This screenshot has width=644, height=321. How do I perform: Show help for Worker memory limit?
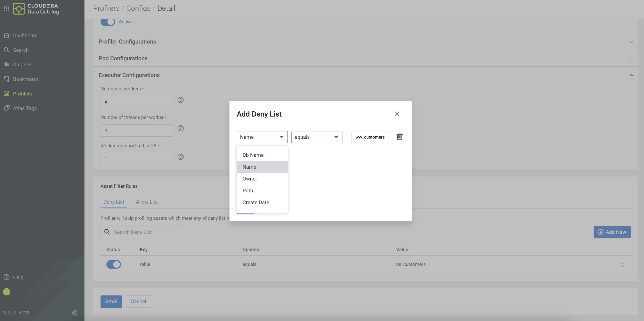pos(181,157)
